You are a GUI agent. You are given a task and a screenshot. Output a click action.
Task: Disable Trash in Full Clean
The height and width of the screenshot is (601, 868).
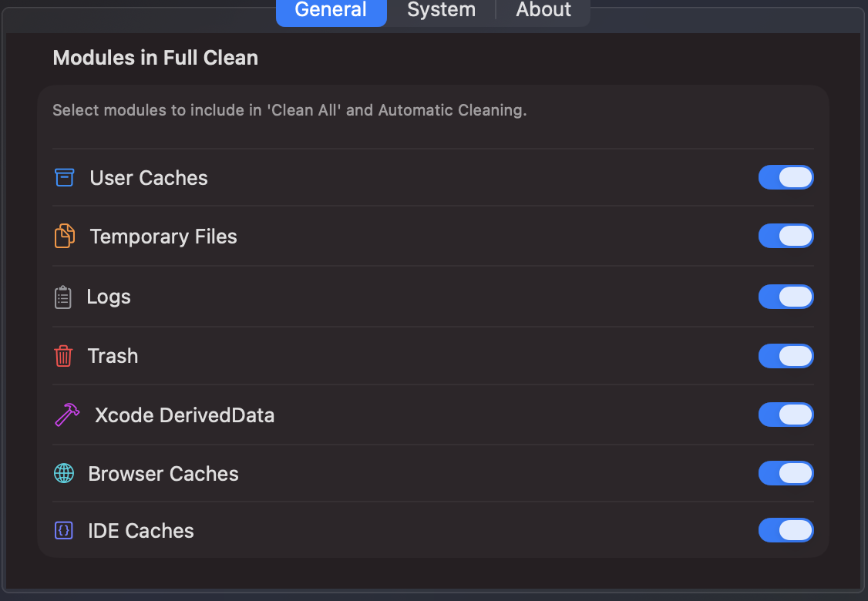[786, 356]
